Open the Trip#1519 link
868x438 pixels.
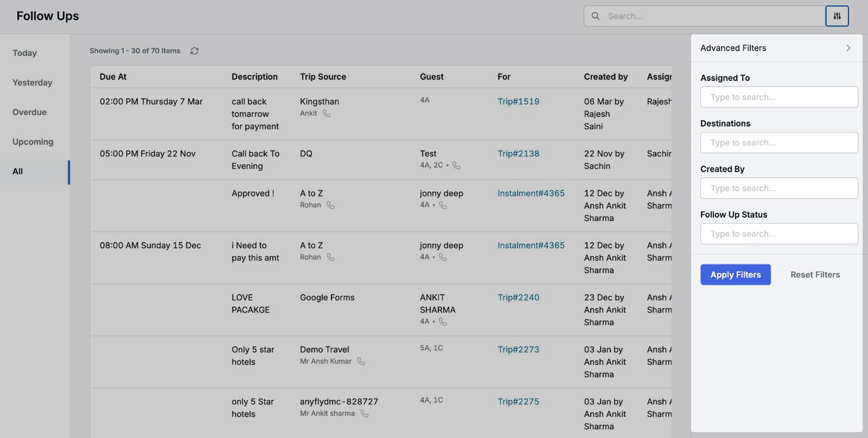pos(518,101)
